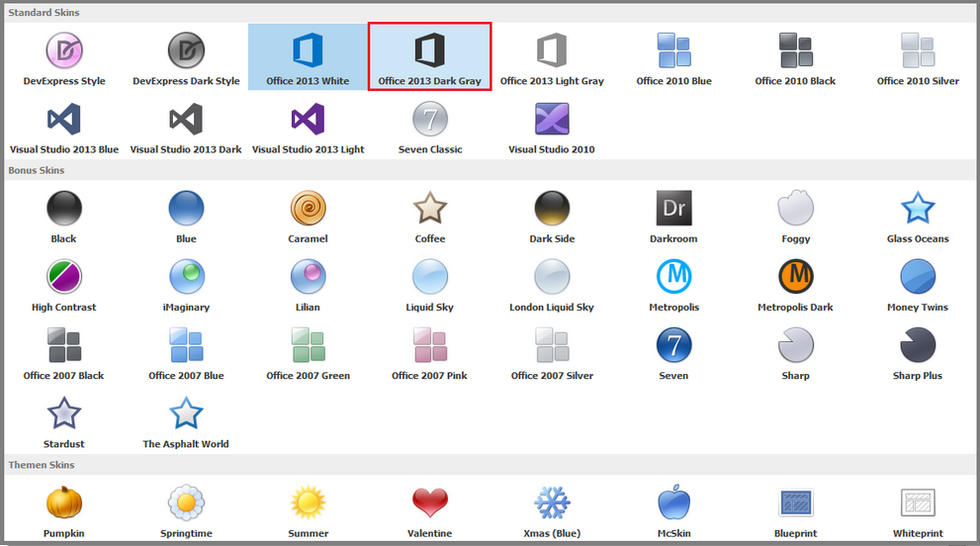Click the Bonus Skins group header
980x546 pixels.
[x=490, y=170]
